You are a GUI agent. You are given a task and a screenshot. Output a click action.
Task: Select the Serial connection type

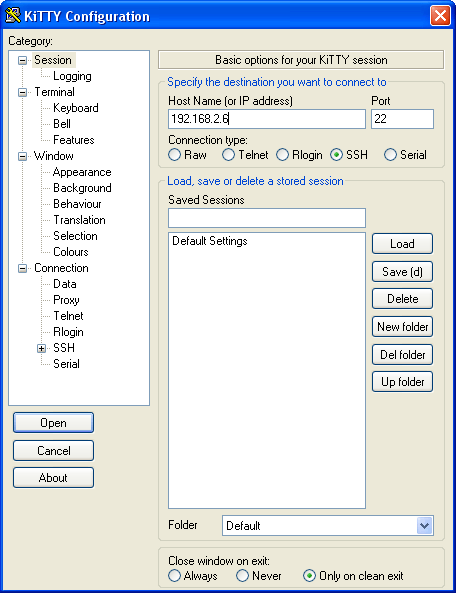coord(390,155)
